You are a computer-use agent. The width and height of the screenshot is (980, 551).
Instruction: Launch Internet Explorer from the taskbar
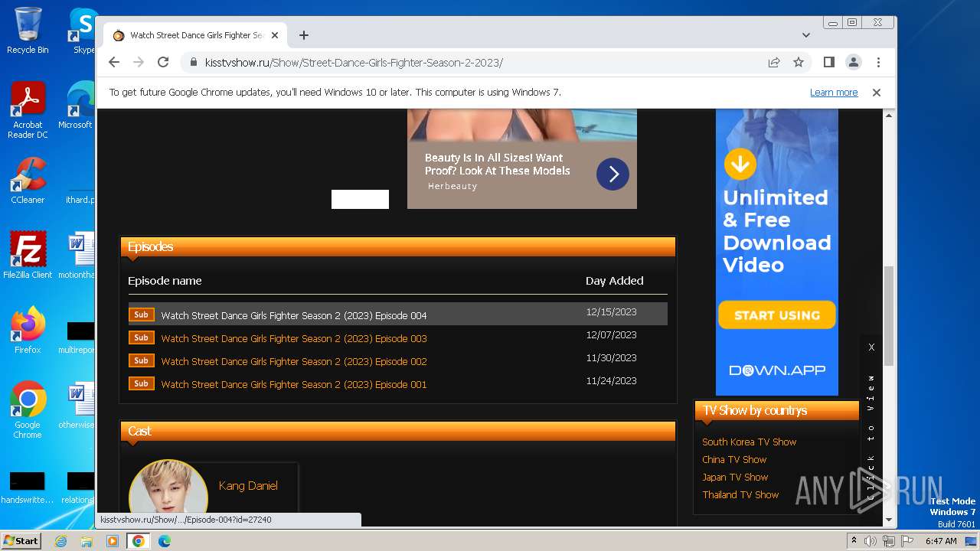click(x=60, y=541)
